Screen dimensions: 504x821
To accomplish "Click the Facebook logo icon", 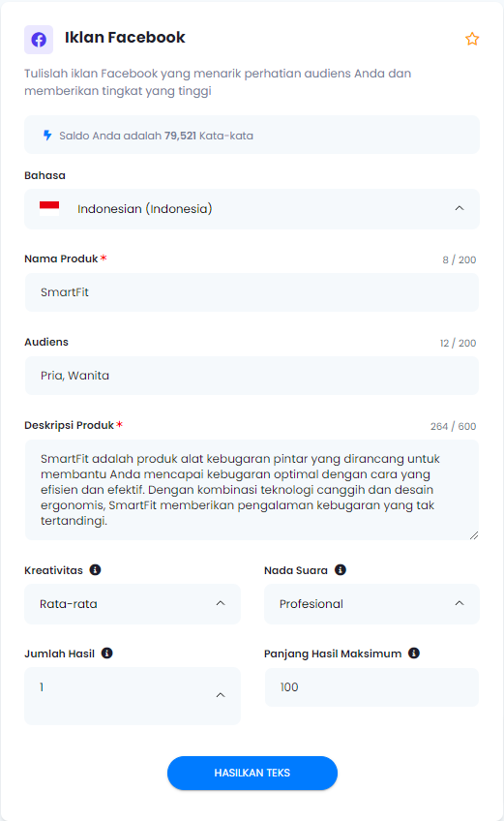I will point(39,40).
